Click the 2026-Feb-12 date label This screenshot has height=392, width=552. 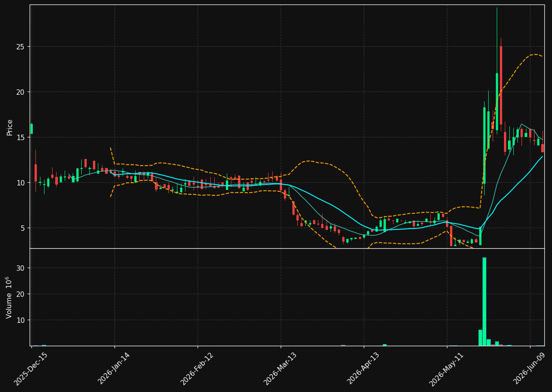point(197,369)
